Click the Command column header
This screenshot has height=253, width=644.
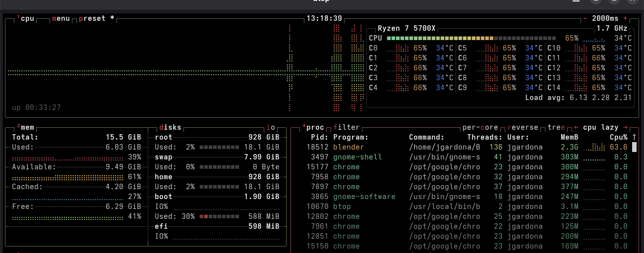(x=427, y=137)
